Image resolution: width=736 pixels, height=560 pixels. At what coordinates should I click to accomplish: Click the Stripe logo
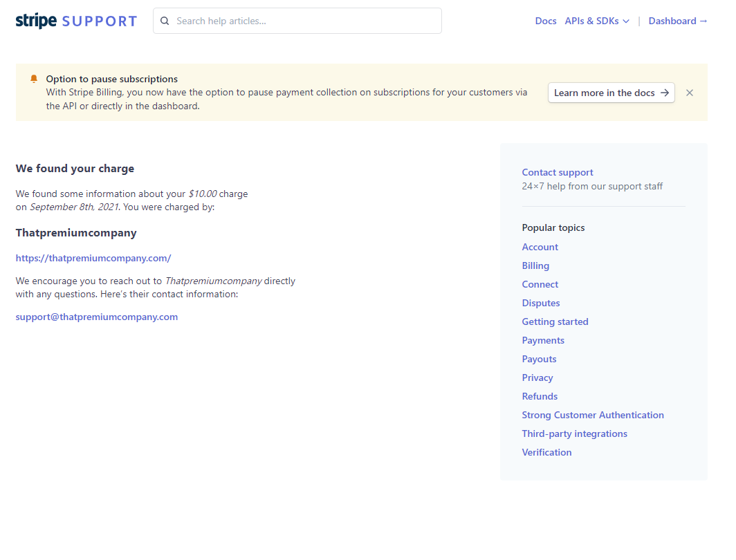tap(36, 21)
